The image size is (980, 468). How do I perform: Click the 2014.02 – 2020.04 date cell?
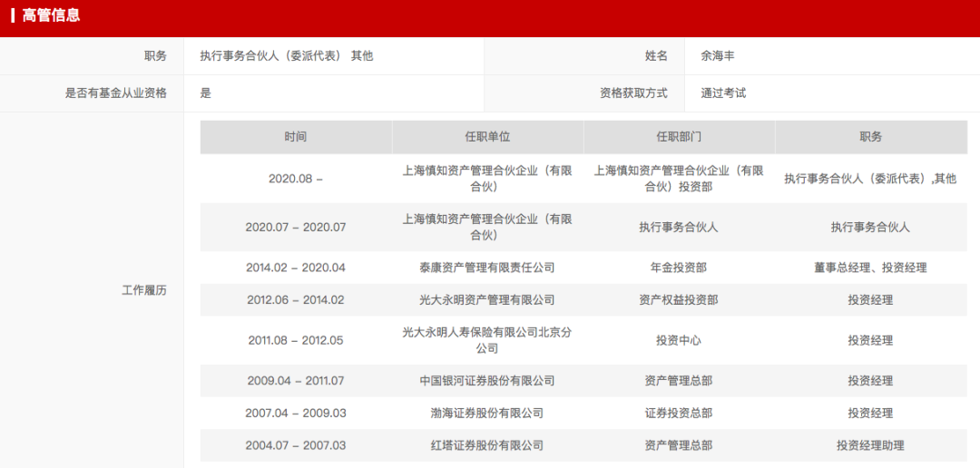pyautogui.click(x=296, y=268)
